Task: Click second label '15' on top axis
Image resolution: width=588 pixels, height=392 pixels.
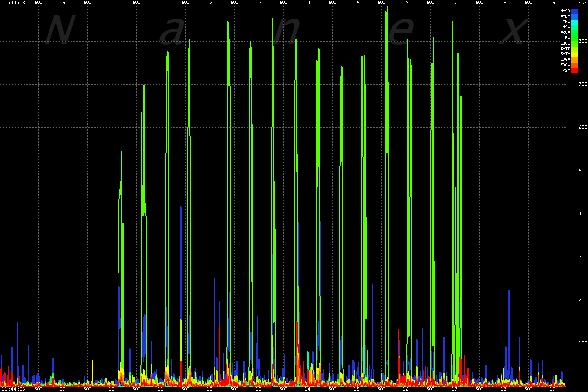Action: tap(356, 2)
